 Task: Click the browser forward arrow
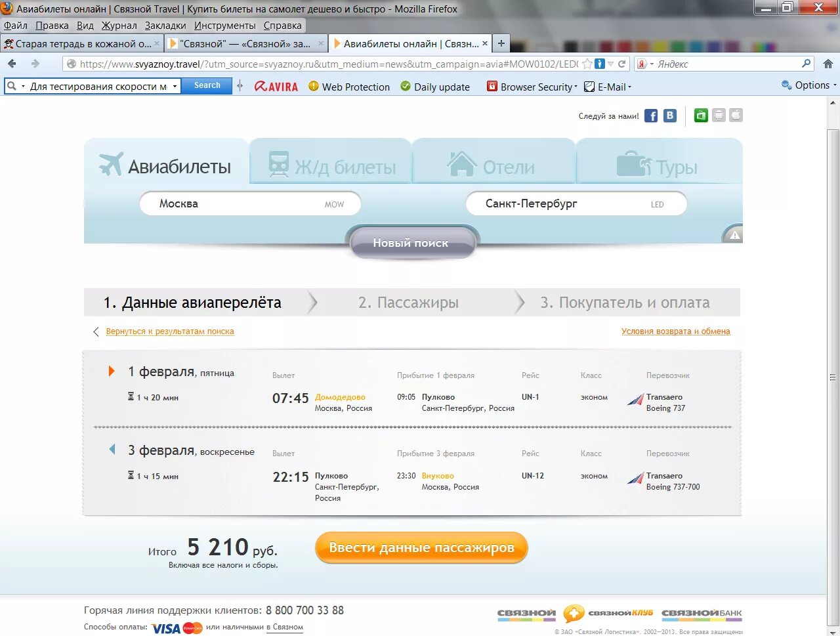(35, 64)
